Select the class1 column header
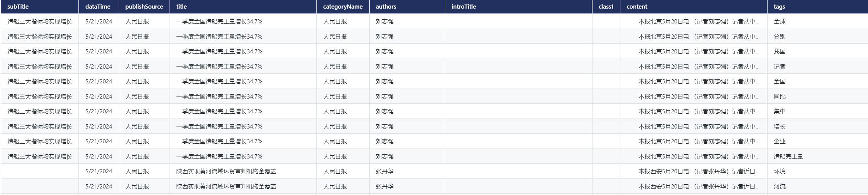The height and width of the screenshot is (195, 868). coord(606,7)
